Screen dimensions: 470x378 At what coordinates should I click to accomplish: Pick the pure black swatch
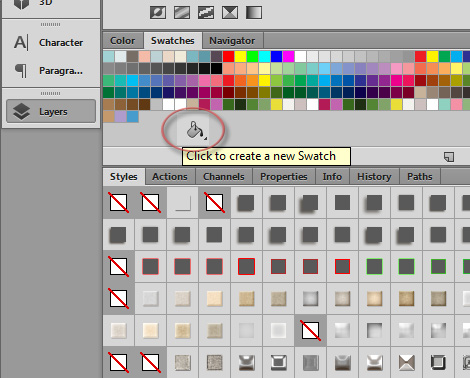(x=216, y=69)
